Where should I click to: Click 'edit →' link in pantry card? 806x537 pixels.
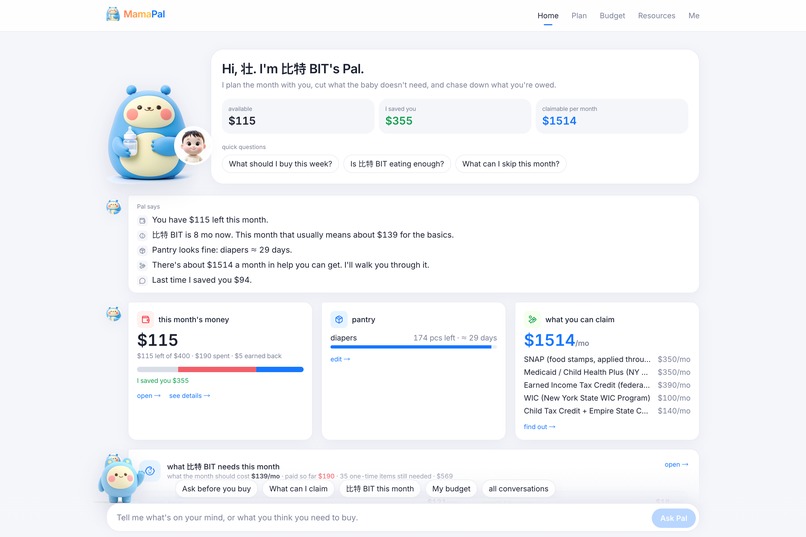point(340,359)
